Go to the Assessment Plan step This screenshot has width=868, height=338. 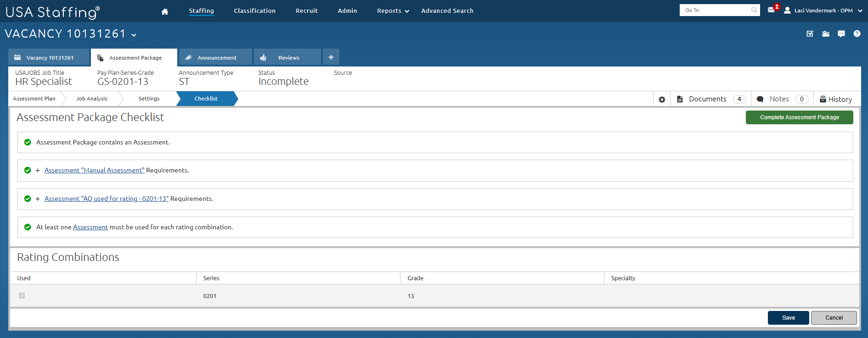point(34,99)
